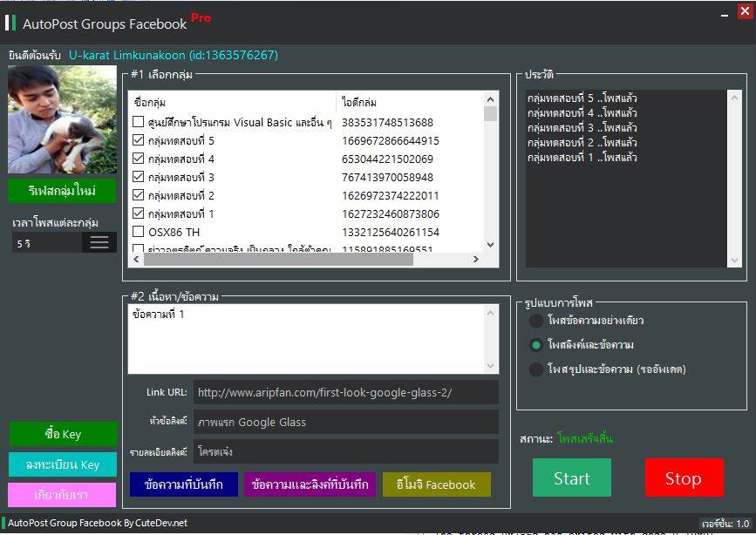Image resolution: width=756 pixels, height=535 pixels.
Task: Click the green refresh groups button
Action: pos(62,191)
